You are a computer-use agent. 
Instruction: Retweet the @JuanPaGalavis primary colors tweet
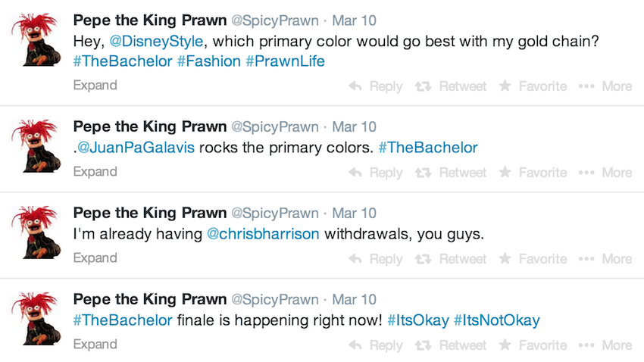pyautogui.click(x=451, y=173)
